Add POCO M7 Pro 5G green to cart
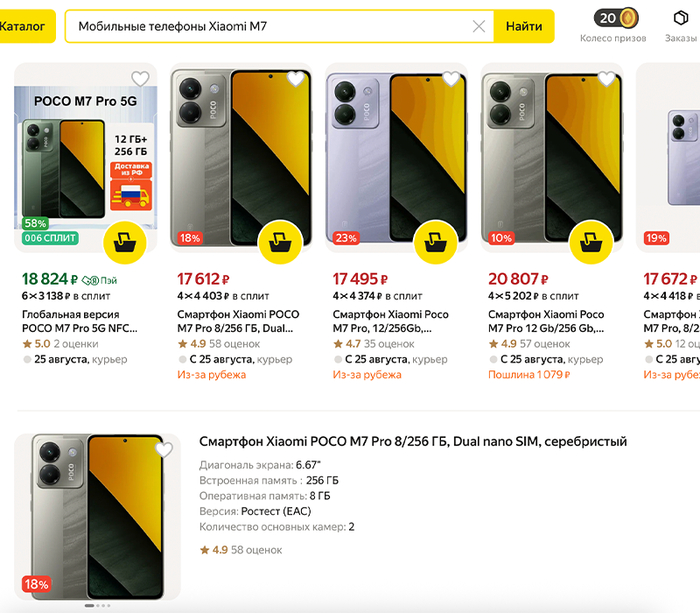Viewport: 700px width, 613px height. [125, 242]
